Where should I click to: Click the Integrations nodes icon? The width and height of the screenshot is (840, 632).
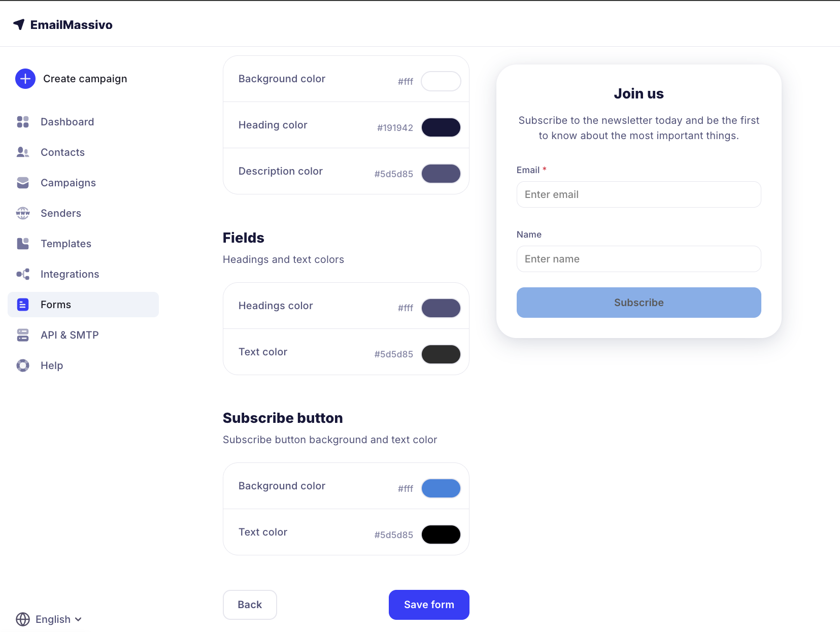tap(23, 274)
